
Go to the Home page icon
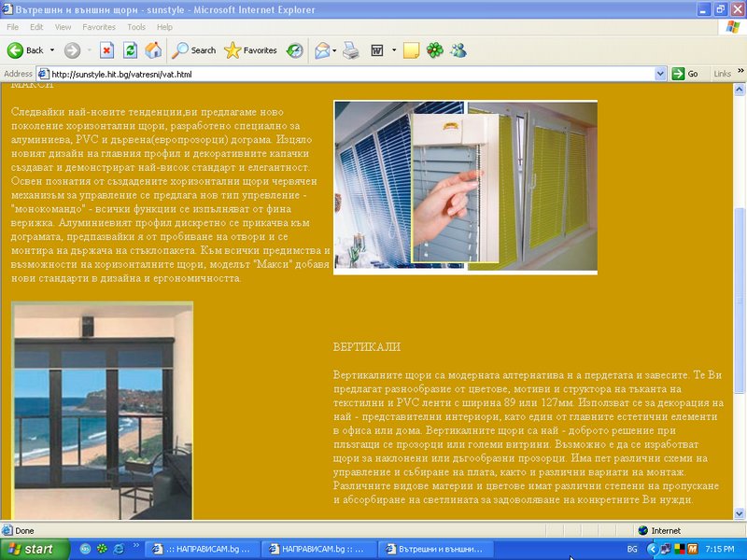tap(153, 50)
